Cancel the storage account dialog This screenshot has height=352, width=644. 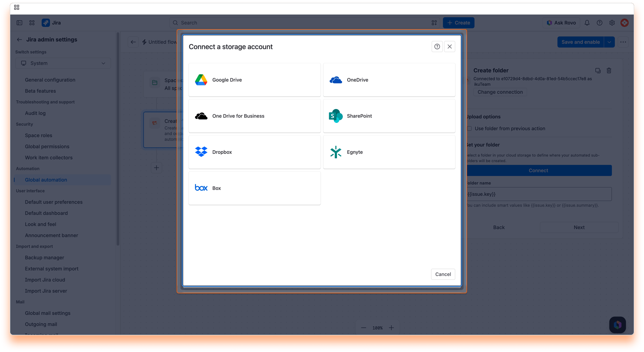[443, 274]
